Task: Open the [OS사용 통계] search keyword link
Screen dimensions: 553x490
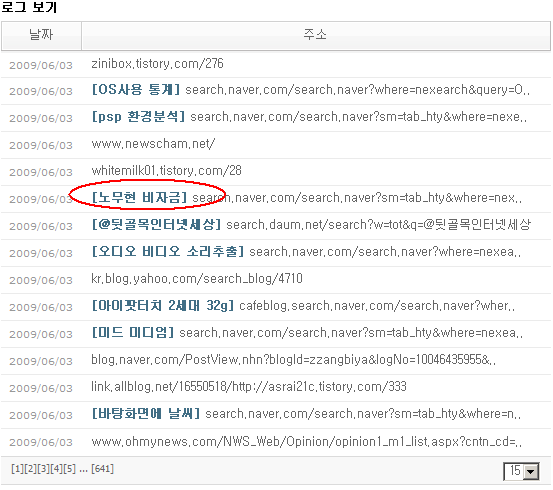Action: tap(136, 90)
